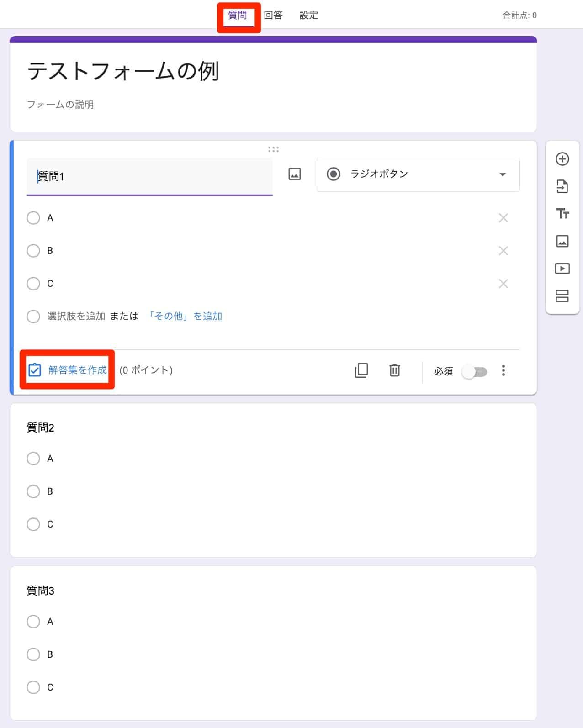Click the image icon beside the 質問1 title
The image size is (583, 728).
click(x=295, y=174)
